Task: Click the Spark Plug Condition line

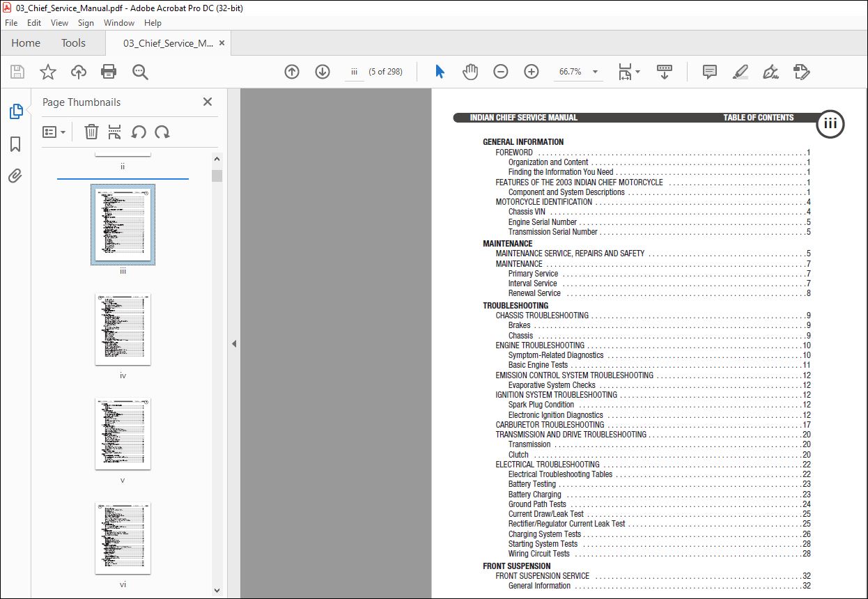Action: [x=659, y=405]
